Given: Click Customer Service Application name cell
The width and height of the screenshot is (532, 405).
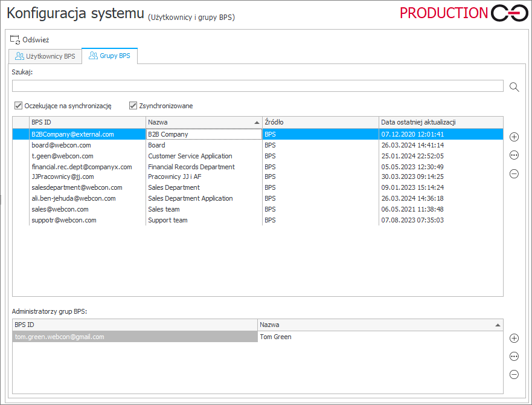Looking at the screenshot, I should click(x=204, y=156).
